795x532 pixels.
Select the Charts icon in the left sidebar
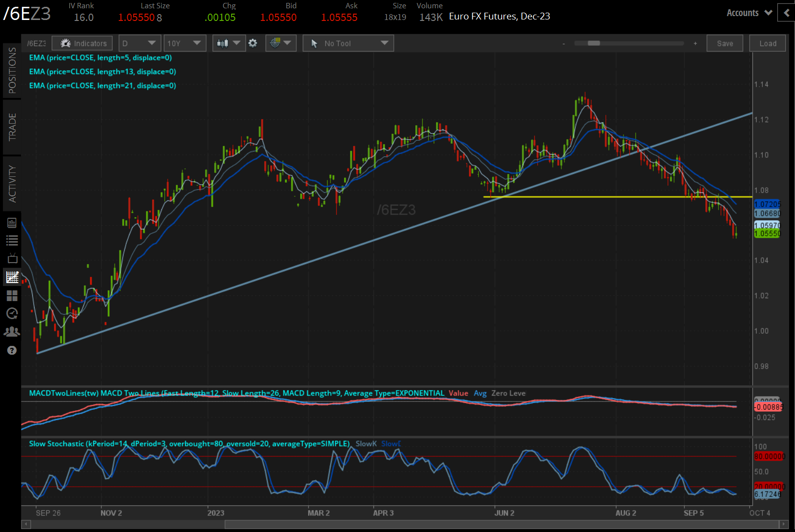coord(12,277)
